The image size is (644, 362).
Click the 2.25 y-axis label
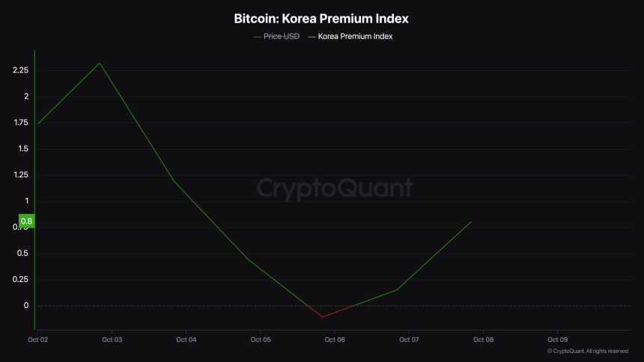click(x=20, y=70)
